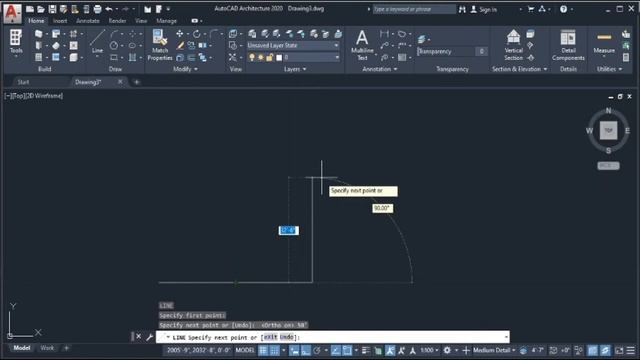Image resolution: width=640 pixels, height=360 pixels.
Task: Open the layer 0 dropdown list
Action: point(311,58)
